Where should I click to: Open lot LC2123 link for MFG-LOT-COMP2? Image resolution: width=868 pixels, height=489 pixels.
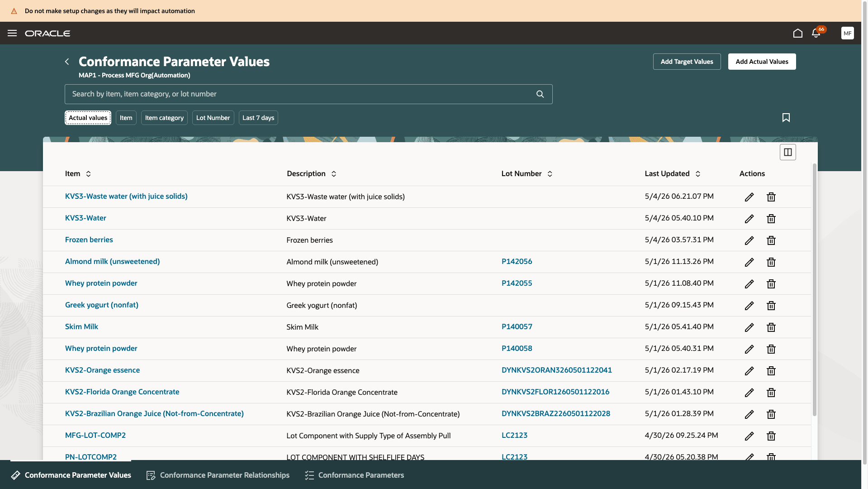point(514,435)
